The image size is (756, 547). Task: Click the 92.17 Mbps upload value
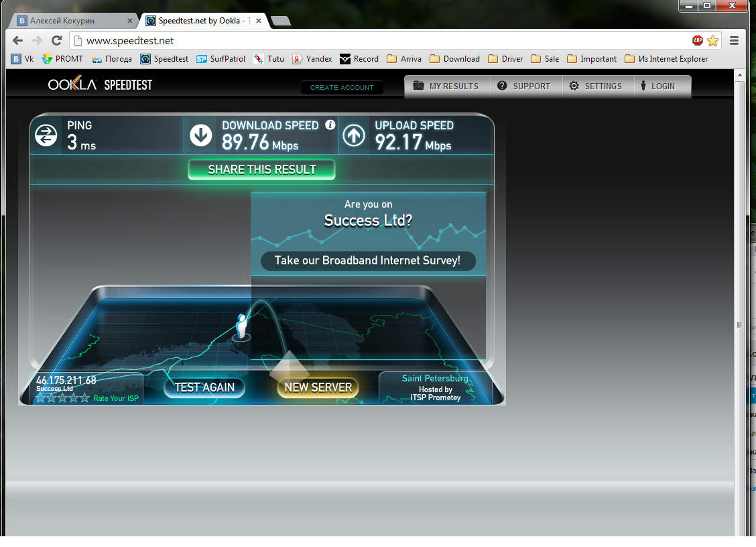(414, 142)
